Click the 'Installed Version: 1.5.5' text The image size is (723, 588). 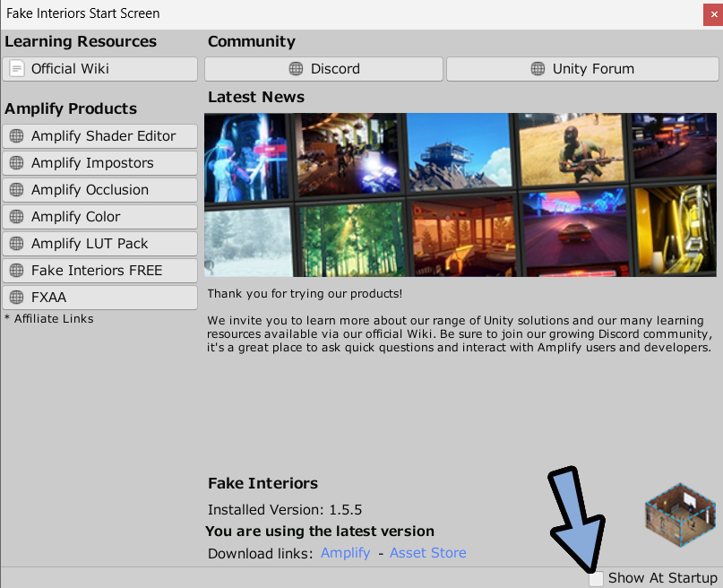pos(285,510)
